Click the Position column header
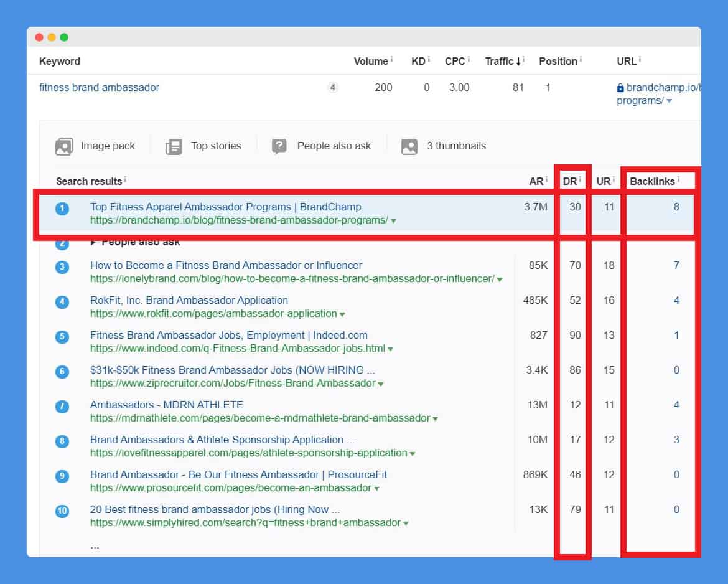The image size is (728, 584). tap(558, 62)
